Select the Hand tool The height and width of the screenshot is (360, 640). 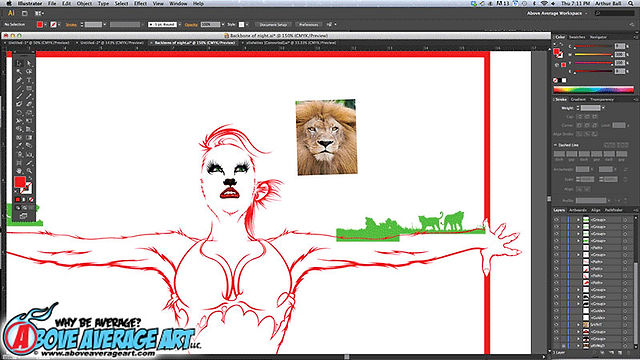click(x=19, y=171)
